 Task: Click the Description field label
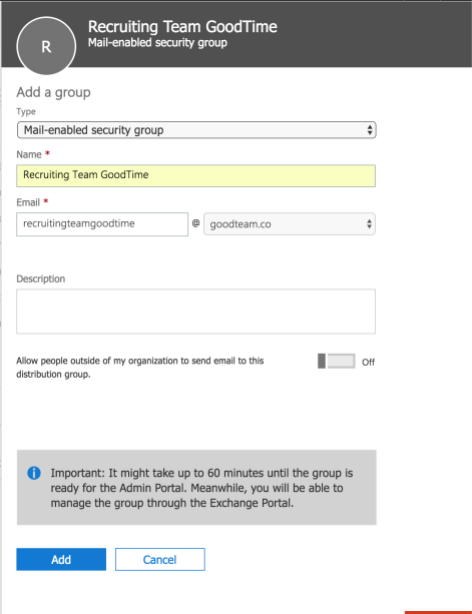(x=41, y=279)
